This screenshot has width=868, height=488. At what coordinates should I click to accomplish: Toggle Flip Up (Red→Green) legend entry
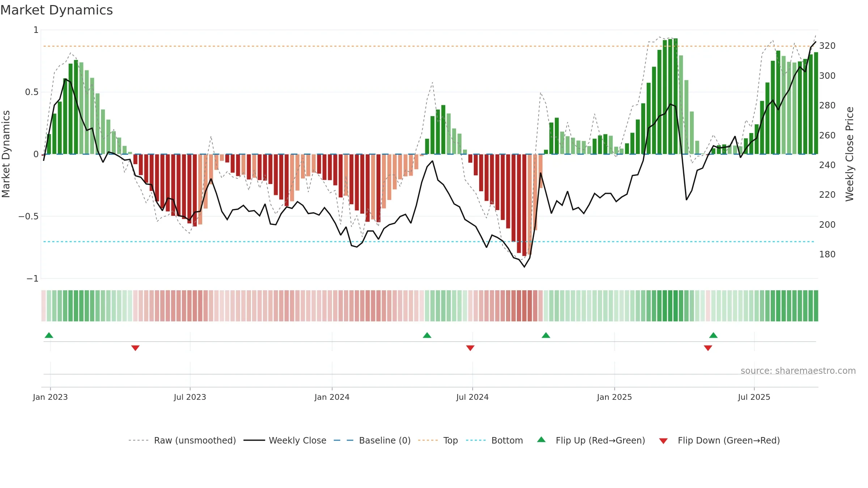[591, 440]
